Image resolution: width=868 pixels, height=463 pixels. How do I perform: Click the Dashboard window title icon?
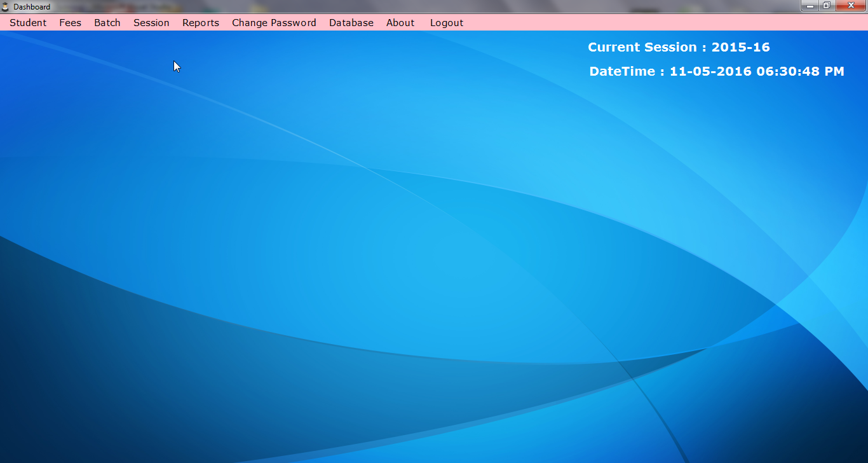point(6,6)
